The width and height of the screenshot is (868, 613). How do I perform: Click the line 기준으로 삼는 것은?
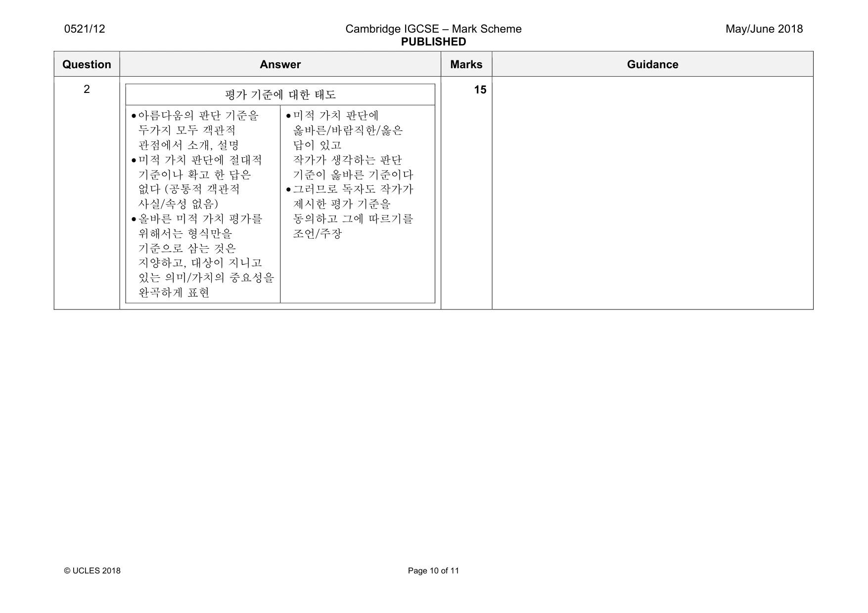187,248
